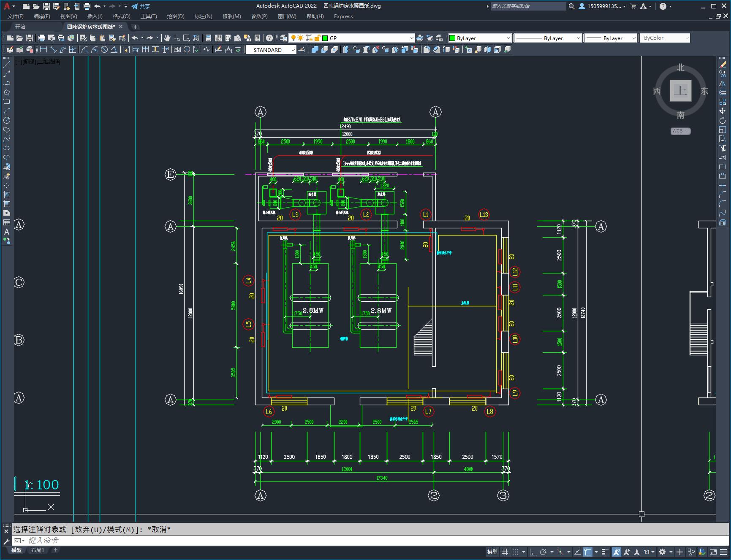The height and width of the screenshot is (560, 731).
Task: Open the STANDARD dimension style dropdown
Action: [270, 50]
